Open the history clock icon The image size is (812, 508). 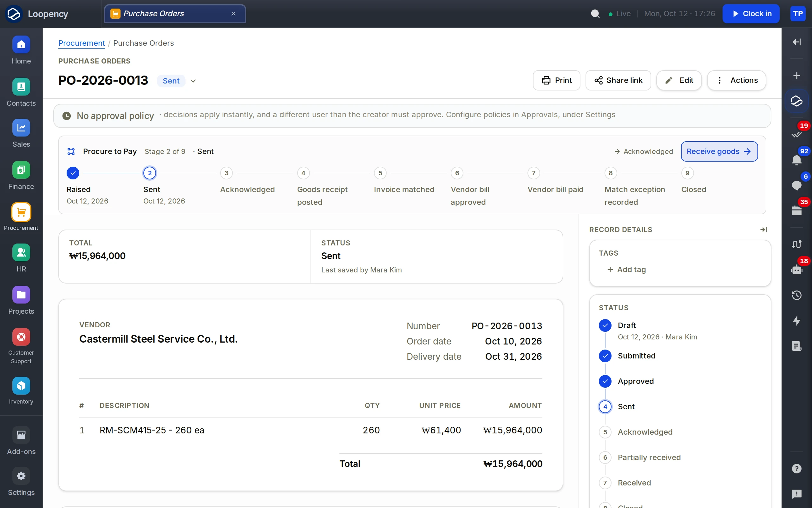pos(796,295)
